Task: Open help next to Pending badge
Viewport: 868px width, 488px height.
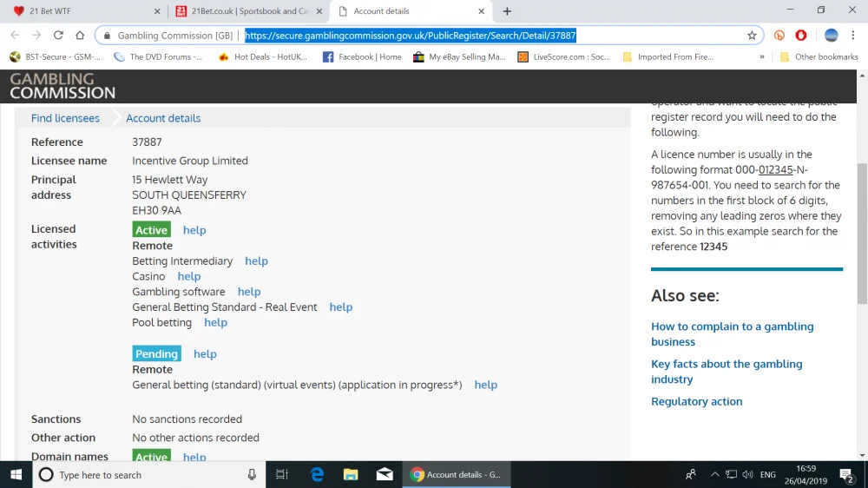Action: (x=205, y=354)
